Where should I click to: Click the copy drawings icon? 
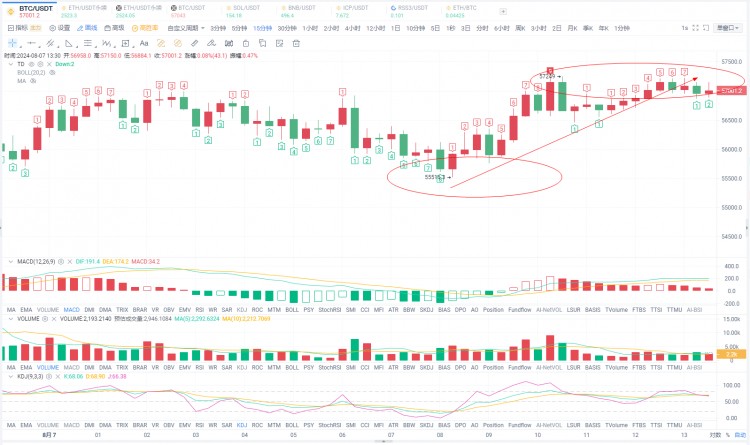(263, 44)
